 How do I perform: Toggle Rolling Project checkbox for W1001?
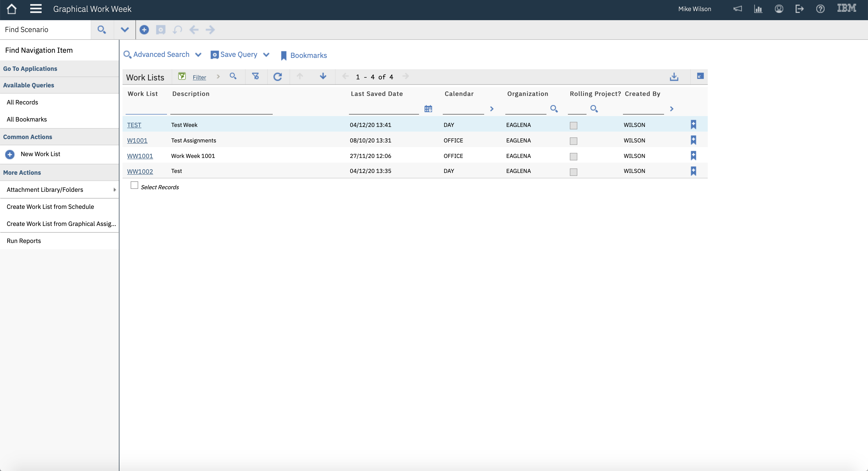pos(573,141)
